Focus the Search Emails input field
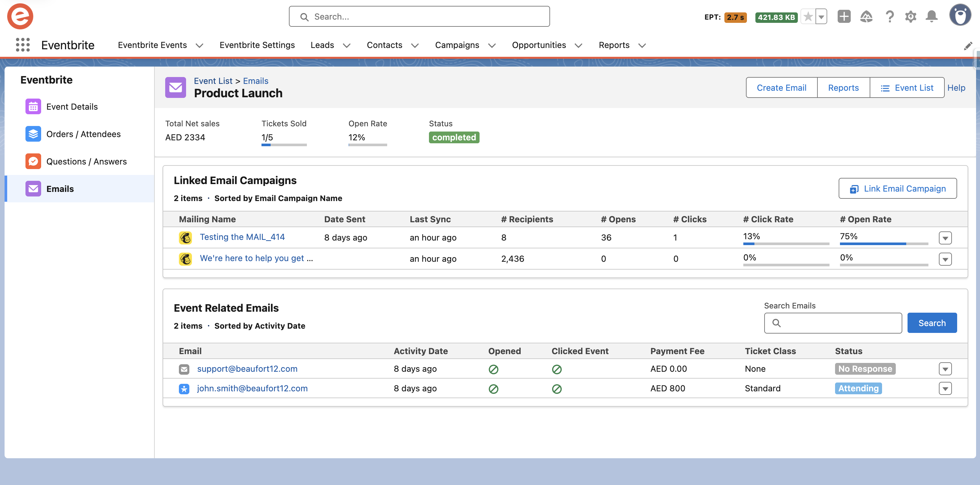The height and width of the screenshot is (485, 980). (833, 323)
